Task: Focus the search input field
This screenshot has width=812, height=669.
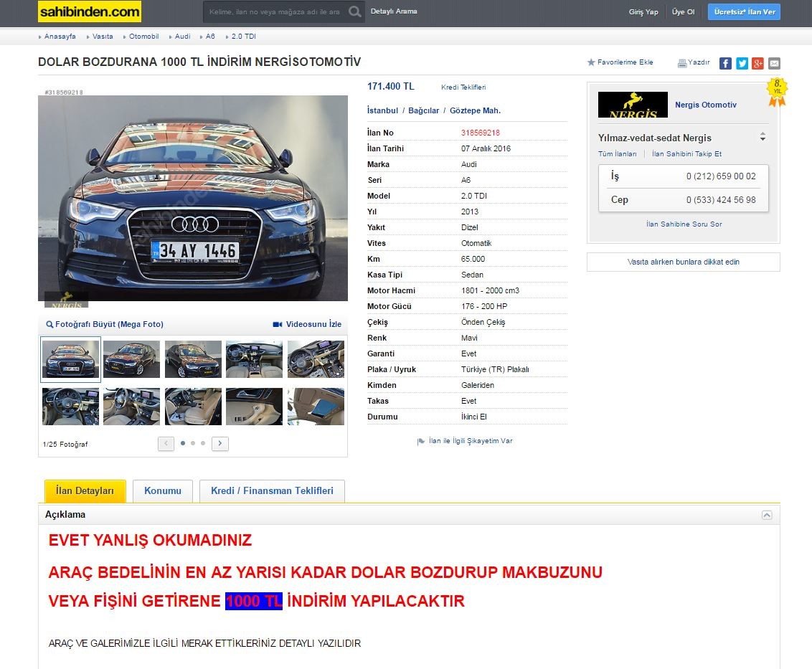Action: (275, 11)
